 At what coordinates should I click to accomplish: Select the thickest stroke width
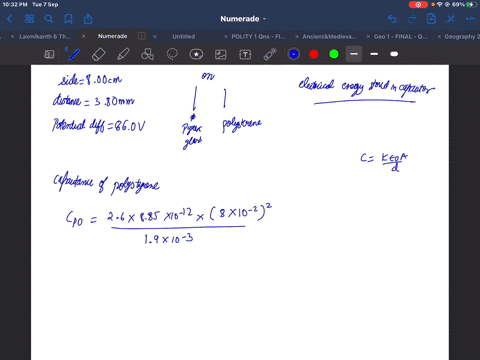[394, 54]
